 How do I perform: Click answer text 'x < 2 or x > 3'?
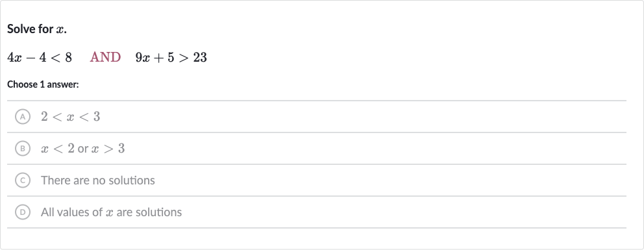point(82,149)
